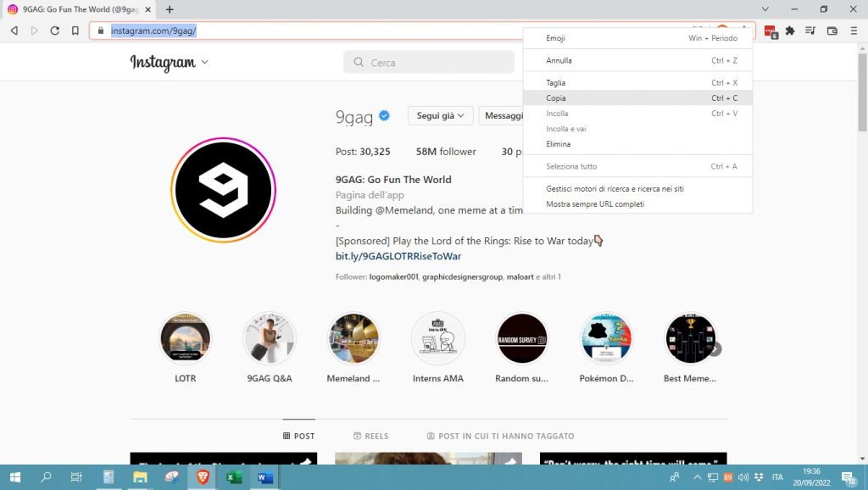Click the Messaggi button
This screenshot has height=490, width=868.
(501, 116)
